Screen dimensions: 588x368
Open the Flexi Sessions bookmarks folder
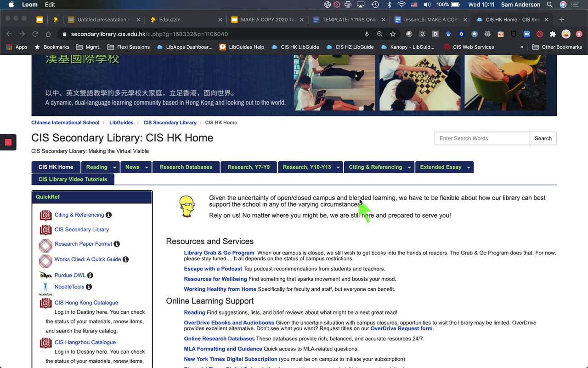[x=129, y=47]
